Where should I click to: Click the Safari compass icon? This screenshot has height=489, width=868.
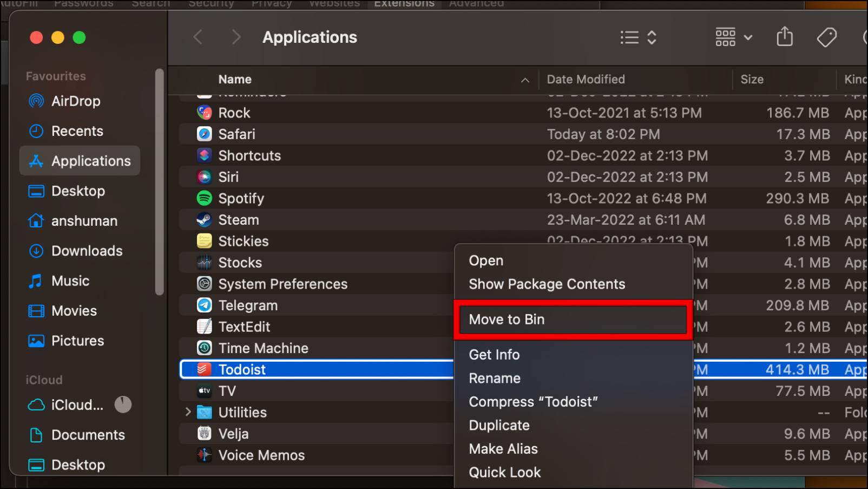(204, 134)
